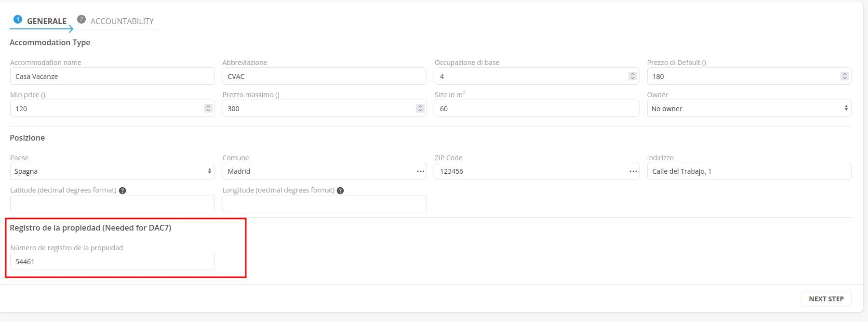Click the ZIP Code ellipsis icon
Image resolution: width=868 pixels, height=322 pixels.
click(633, 171)
